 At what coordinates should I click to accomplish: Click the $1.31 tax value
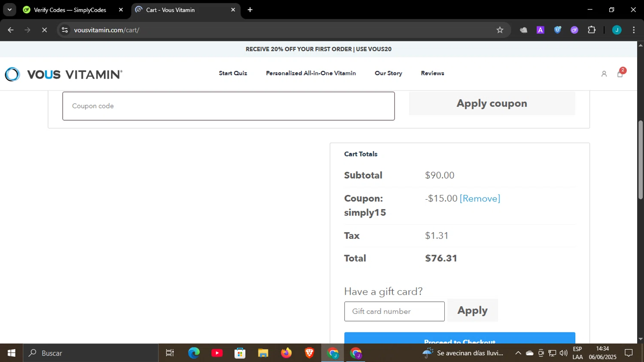tap(437, 236)
